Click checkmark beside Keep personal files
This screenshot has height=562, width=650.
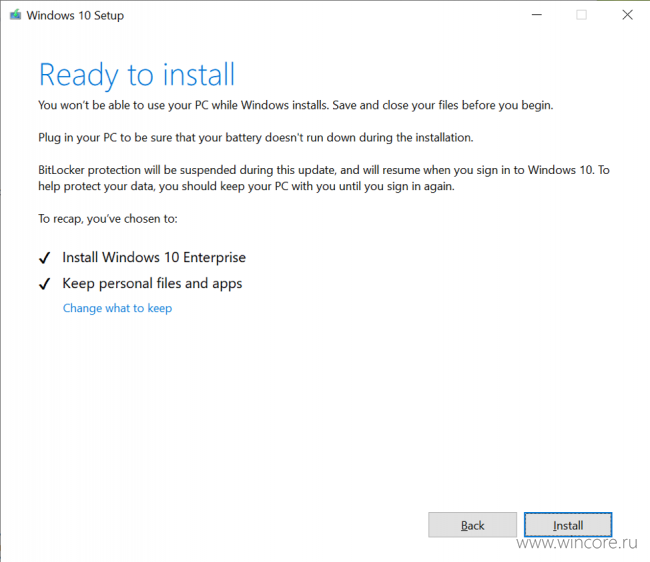(x=44, y=284)
